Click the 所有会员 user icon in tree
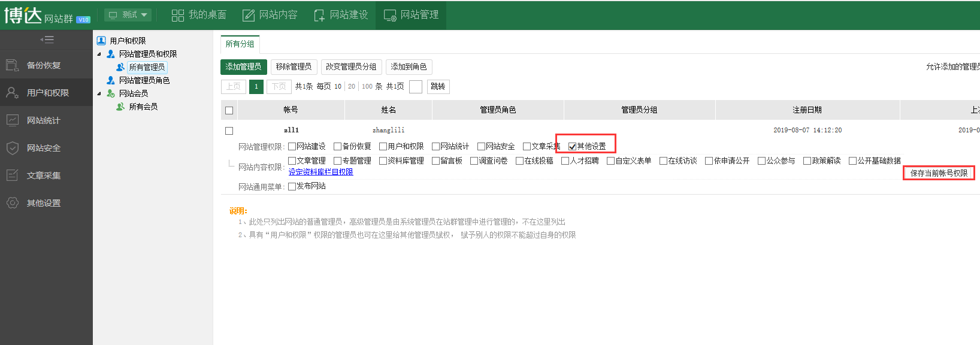 tap(120, 107)
